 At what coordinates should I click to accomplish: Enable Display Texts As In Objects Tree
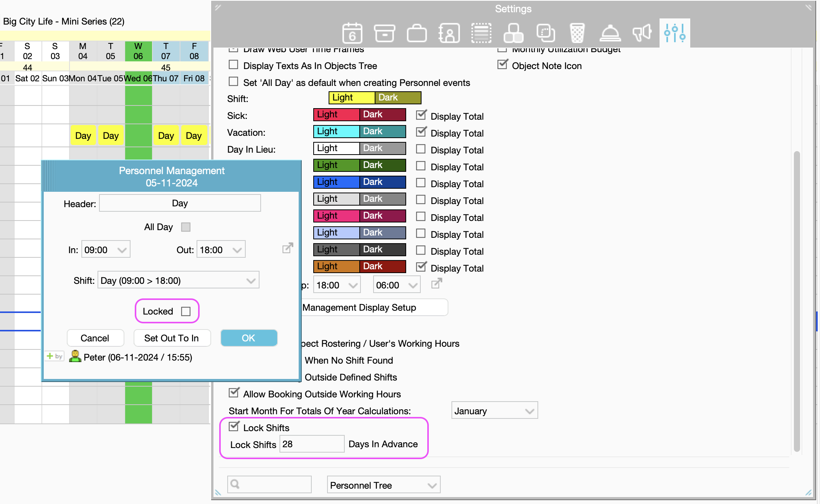coord(233,65)
